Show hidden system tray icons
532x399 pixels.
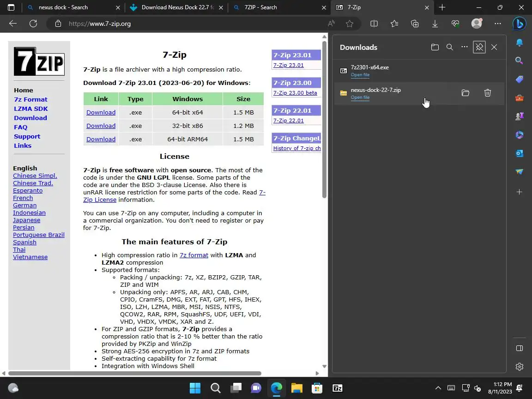[438, 388]
